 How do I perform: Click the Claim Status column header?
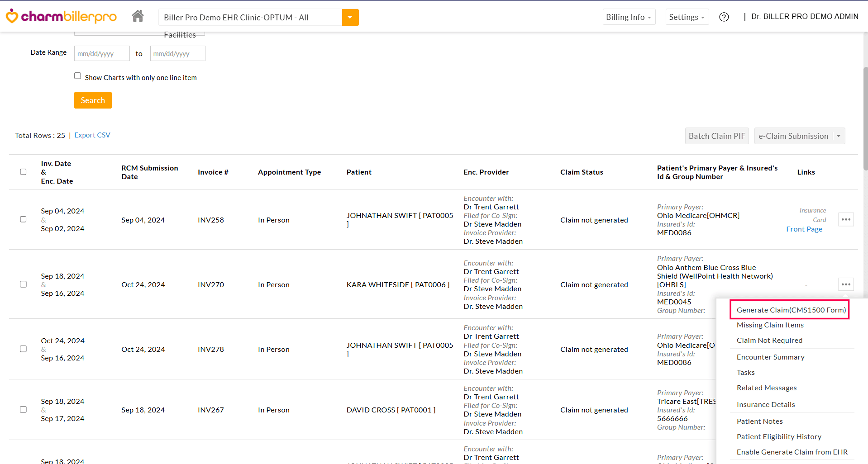click(582, 172)
